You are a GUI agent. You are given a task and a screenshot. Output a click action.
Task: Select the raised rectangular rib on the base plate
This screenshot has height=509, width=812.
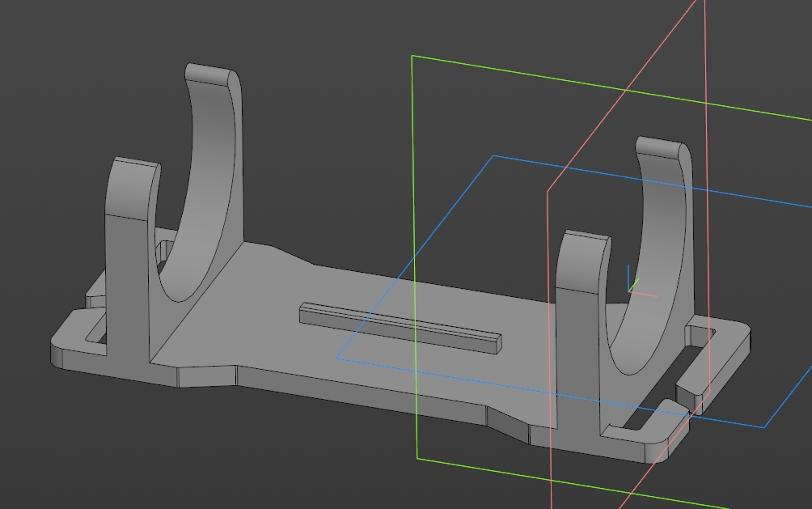(400, 328)
